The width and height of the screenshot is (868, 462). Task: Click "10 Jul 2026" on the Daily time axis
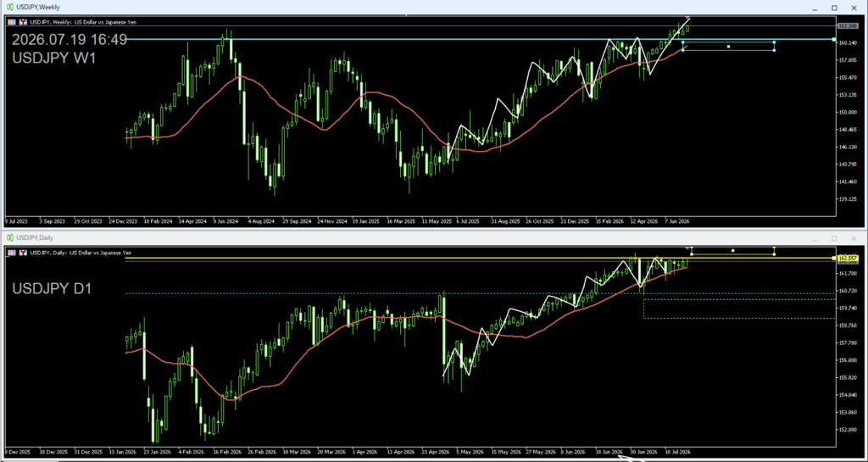click(x=677, y=451)
